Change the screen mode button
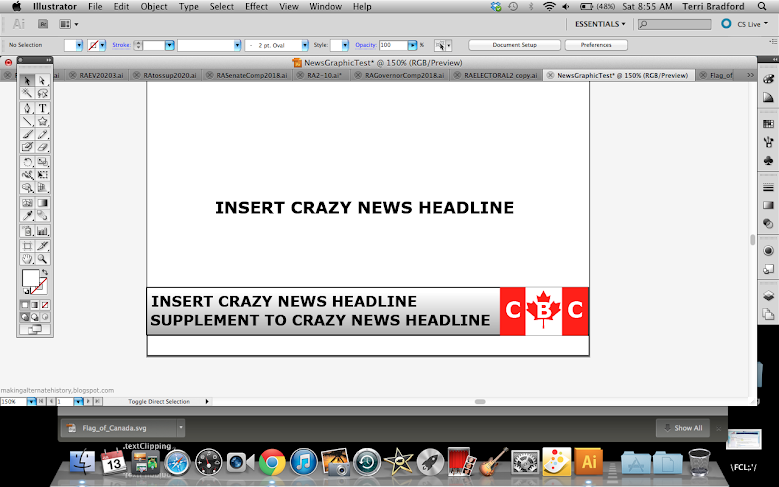 pyautogui.click(x=35, y=329)
